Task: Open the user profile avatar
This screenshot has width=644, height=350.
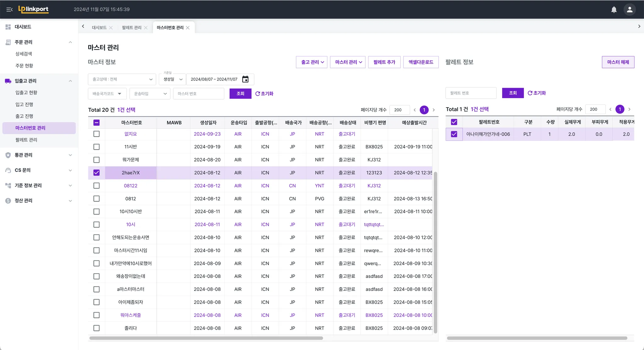Action: tap(630, 9)
